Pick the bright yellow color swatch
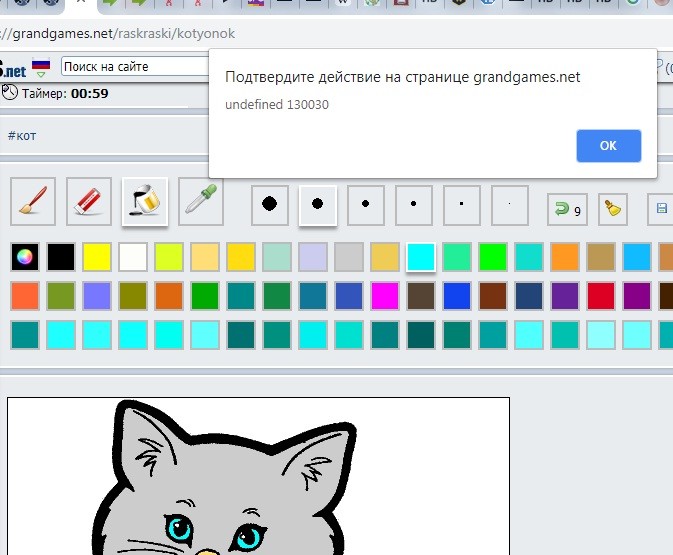 pos(97,257)
